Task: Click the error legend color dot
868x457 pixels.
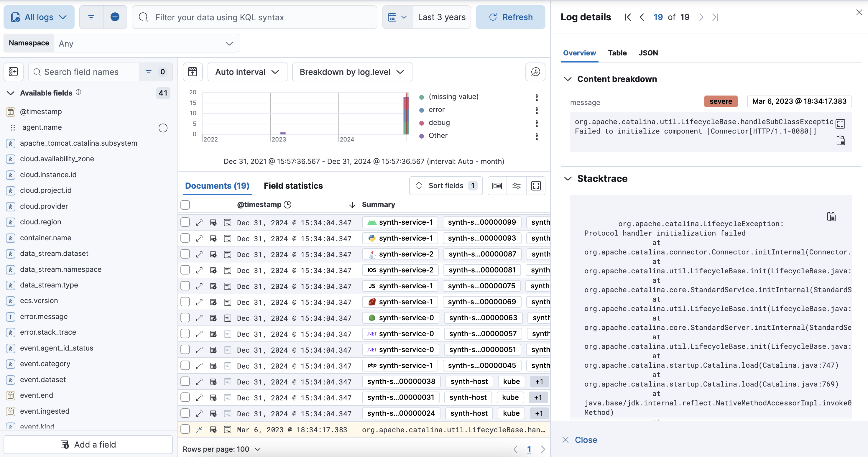Action: click(x=421, y=110)
